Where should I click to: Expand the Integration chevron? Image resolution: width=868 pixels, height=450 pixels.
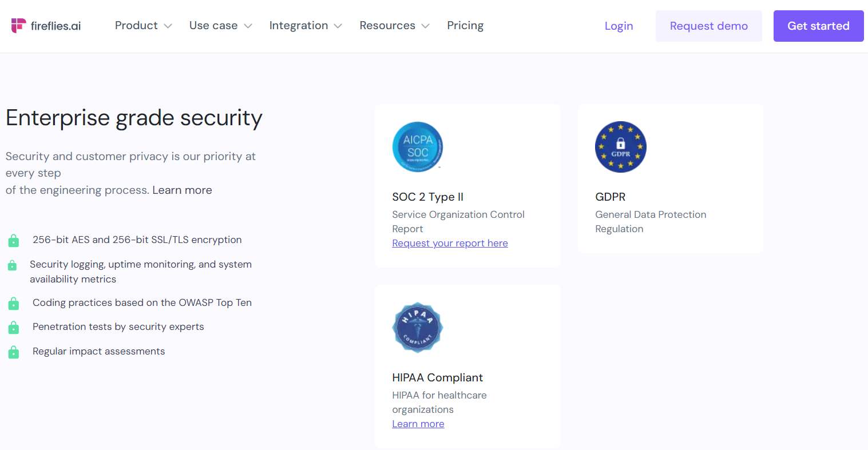pos(338,26)
